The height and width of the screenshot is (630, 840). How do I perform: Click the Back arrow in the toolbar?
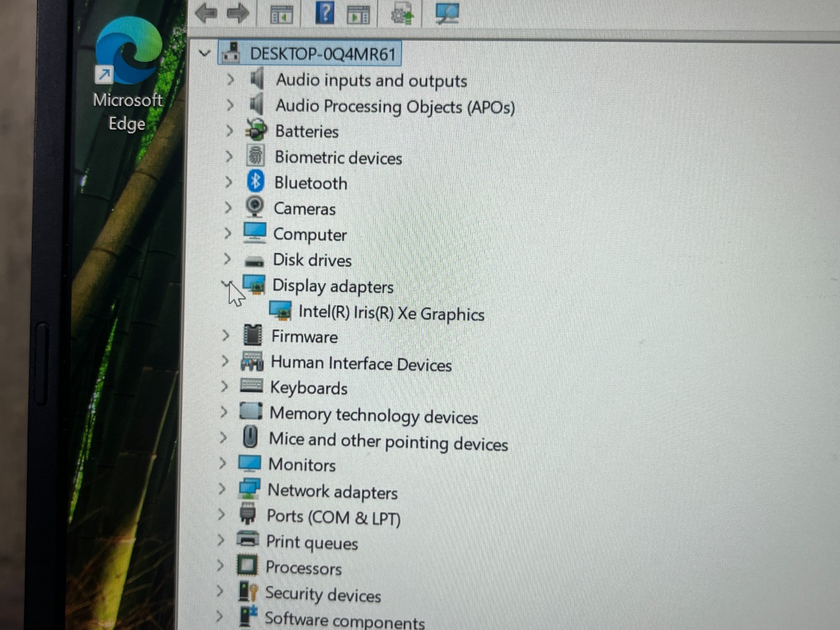click(206, 13)
